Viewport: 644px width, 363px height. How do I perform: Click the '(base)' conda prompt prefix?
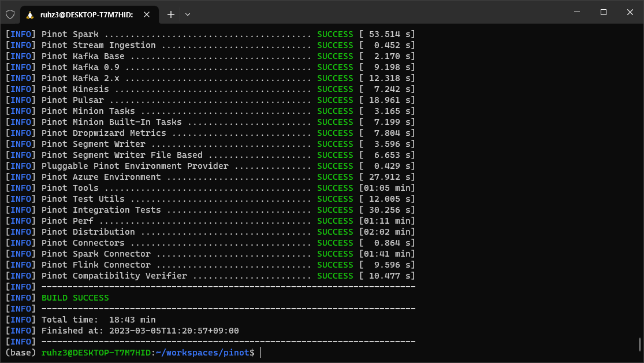(x=21, y=353)
